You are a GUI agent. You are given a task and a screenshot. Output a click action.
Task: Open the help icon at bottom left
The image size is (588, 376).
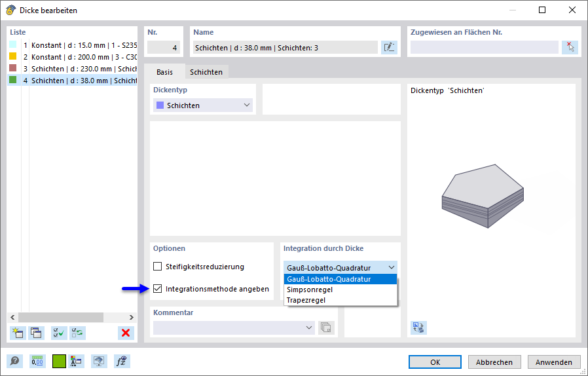tap(14, 362)
